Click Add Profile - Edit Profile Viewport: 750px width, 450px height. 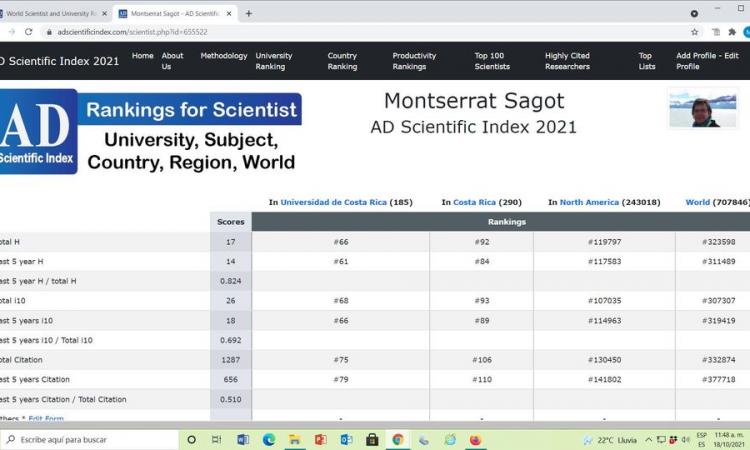point(707,61)
